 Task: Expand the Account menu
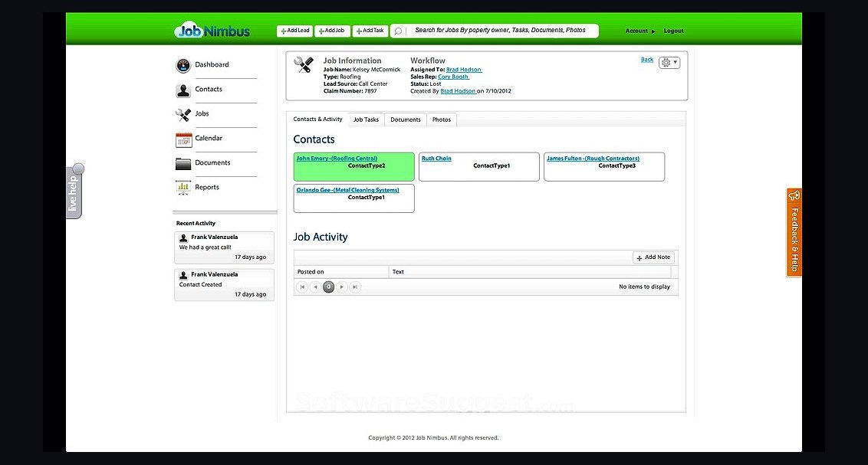(x=640, y=31)
